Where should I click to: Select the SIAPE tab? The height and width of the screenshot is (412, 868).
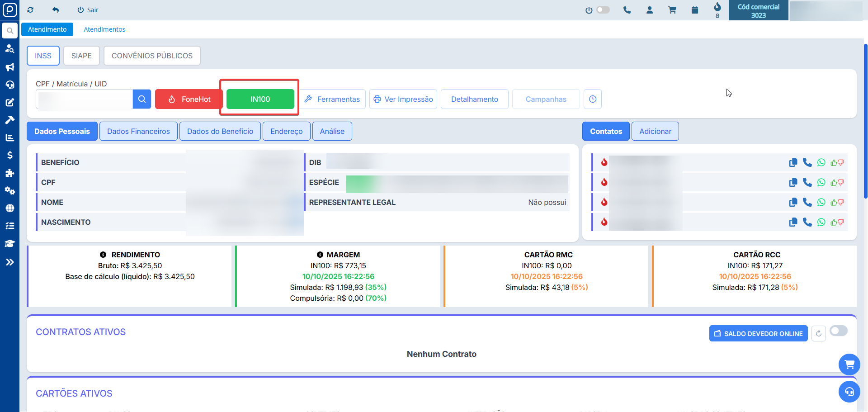click(x=81, y=56)
